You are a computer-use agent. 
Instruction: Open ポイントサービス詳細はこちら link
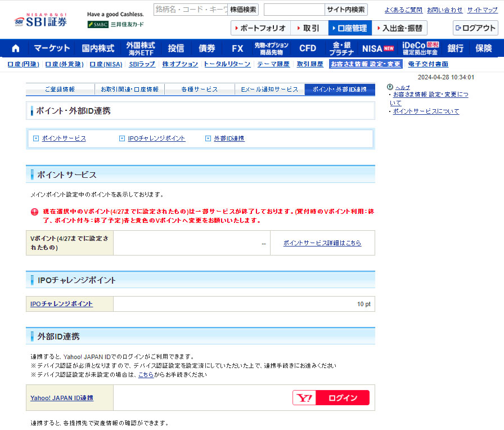pos(322,243)
